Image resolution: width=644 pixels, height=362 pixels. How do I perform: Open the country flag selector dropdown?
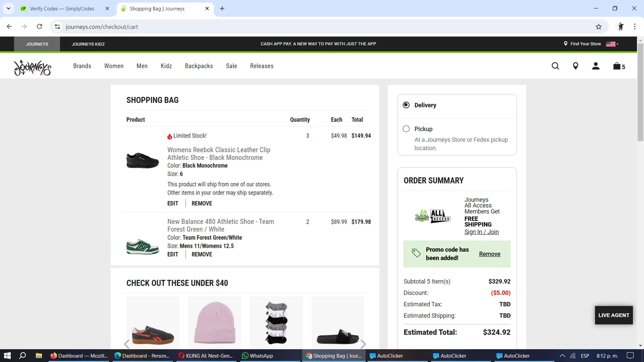[x=612, y=44]
